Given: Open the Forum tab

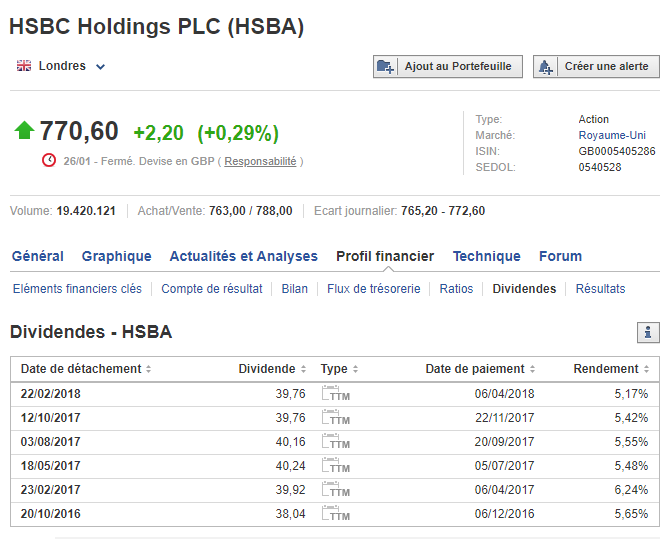Looking at the screenshot, I should 561,256.
